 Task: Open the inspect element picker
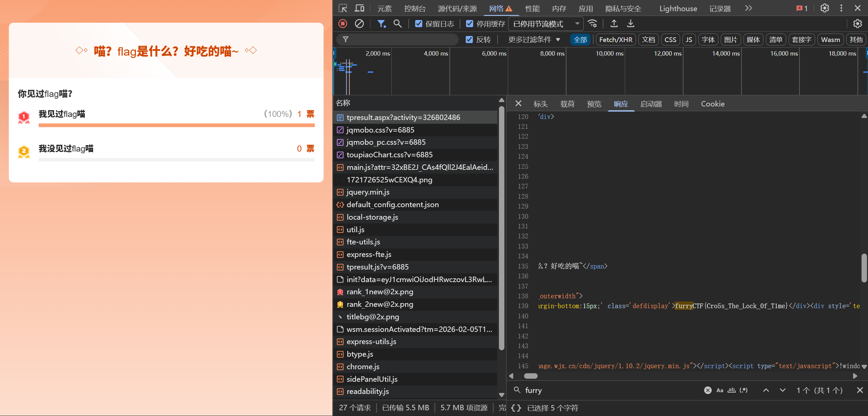coord(343,8)
